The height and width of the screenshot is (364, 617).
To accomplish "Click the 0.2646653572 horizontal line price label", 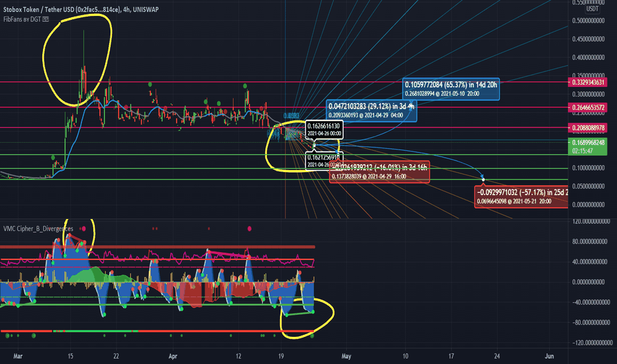I will point(588,107).
